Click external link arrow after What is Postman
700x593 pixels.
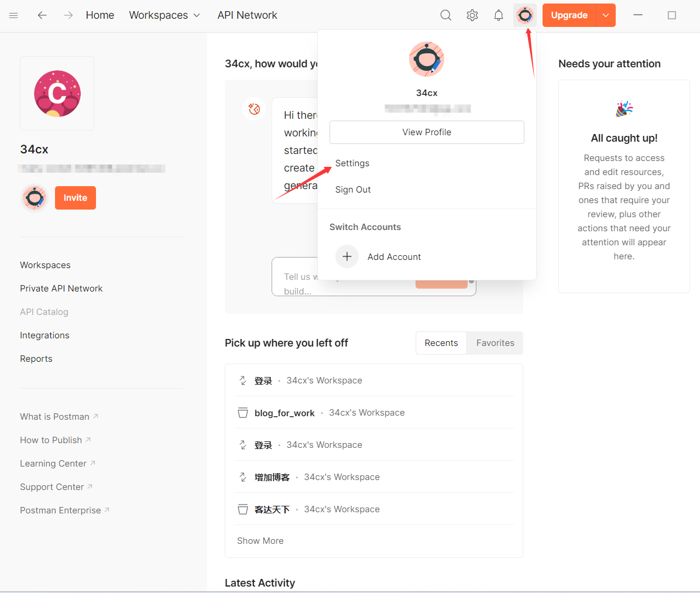[x=95, y=416]
